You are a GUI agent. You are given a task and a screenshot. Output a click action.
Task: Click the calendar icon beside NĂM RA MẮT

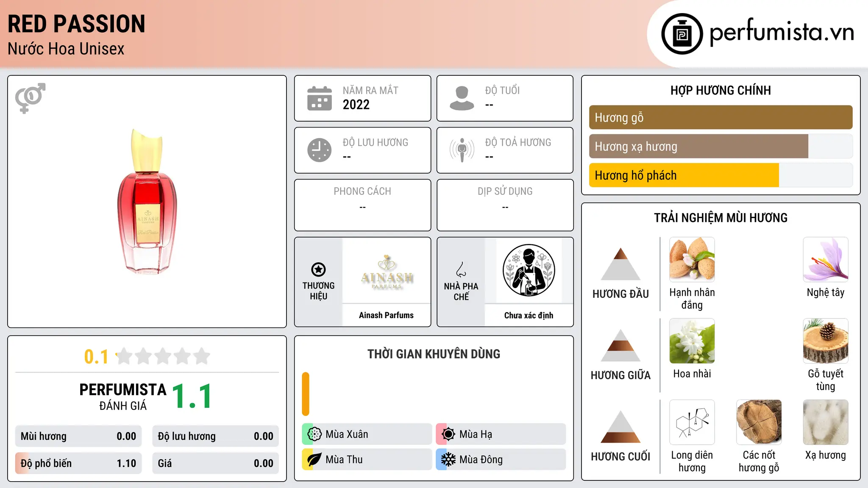[x=320, y=98]
